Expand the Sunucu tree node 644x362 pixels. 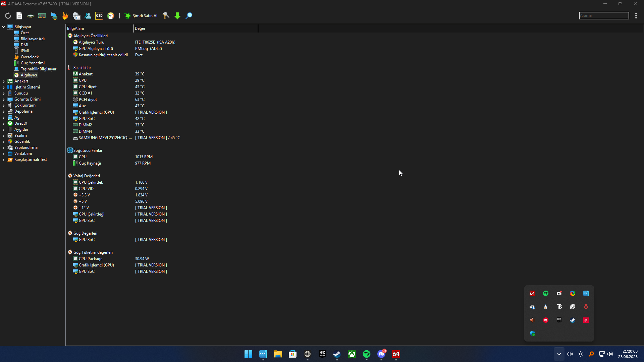tap(4, 93)
